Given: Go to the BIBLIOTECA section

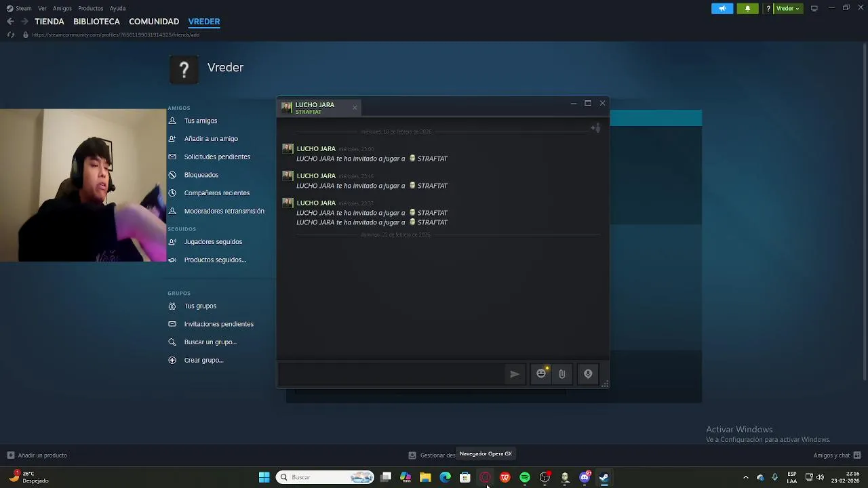Looking at the screenshot, I should (x=96, y=22).
